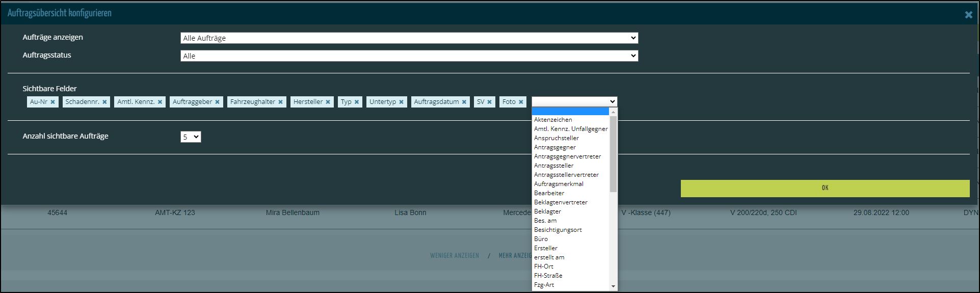Pick Besichtigungsort from the list
Screen dimensions: 980x293
(x=558, y=230)
